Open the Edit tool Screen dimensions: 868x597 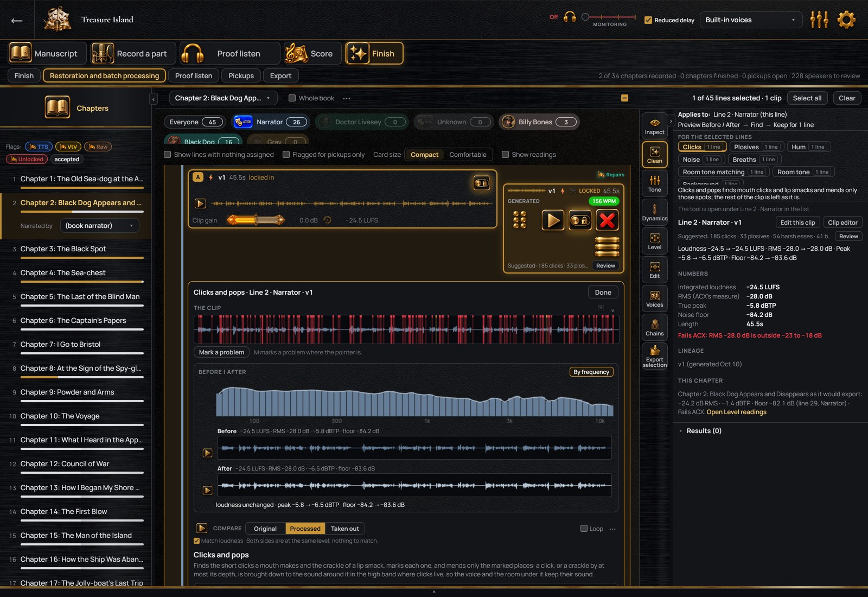pos(654,270)
